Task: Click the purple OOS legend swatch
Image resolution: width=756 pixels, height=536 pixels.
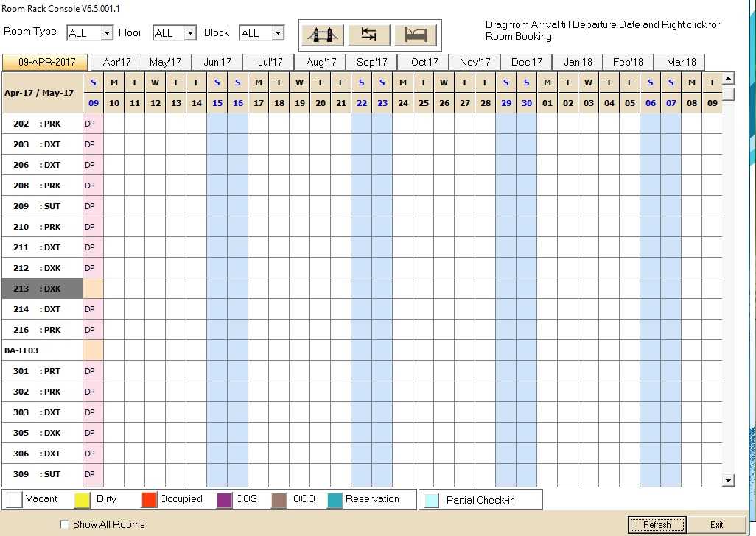Action: pos(225,500)
